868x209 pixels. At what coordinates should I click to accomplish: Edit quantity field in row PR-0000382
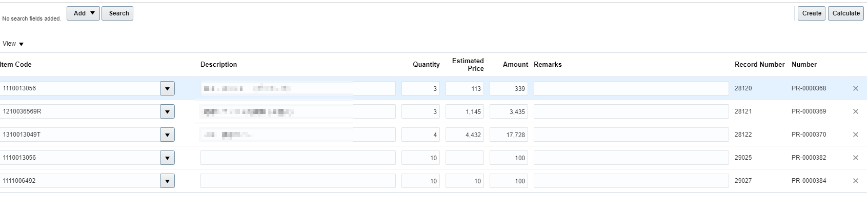point(420,158)
